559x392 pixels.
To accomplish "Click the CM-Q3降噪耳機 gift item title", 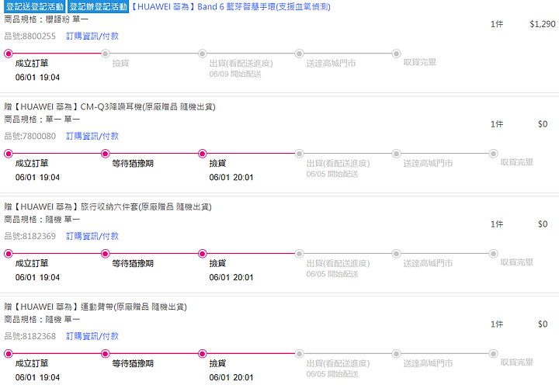I will (x=109, y=107).
